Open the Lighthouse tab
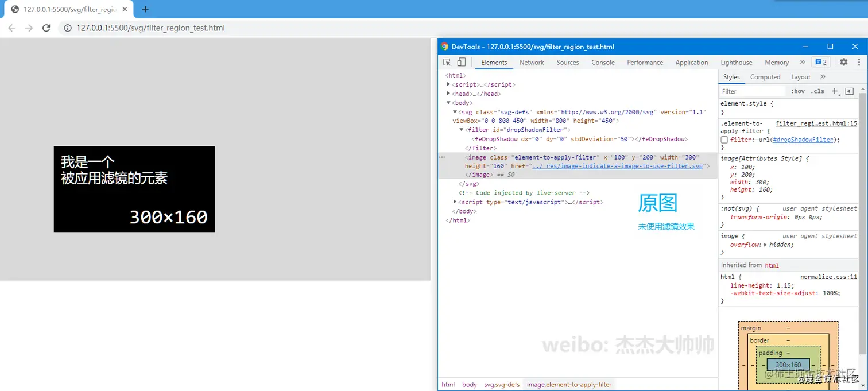Image resolution: width=868 pixels, height=391 pixels. (x=736, y=63)
